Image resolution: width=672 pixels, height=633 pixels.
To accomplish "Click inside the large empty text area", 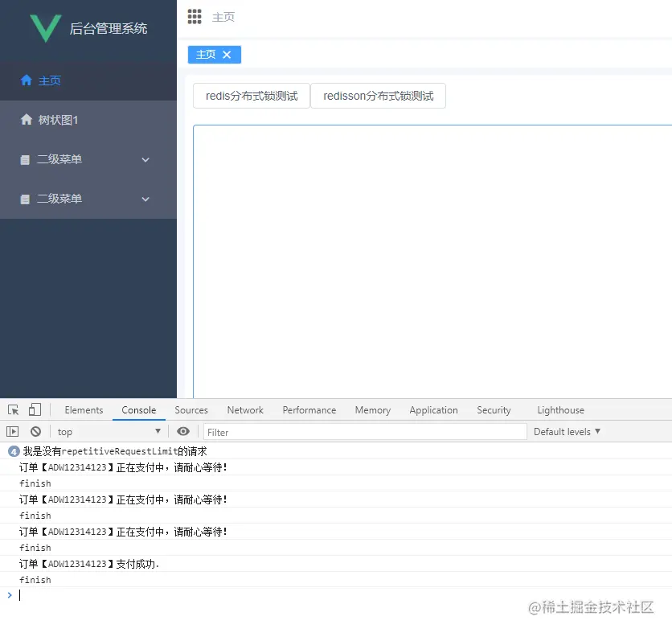I will (432, 261).
